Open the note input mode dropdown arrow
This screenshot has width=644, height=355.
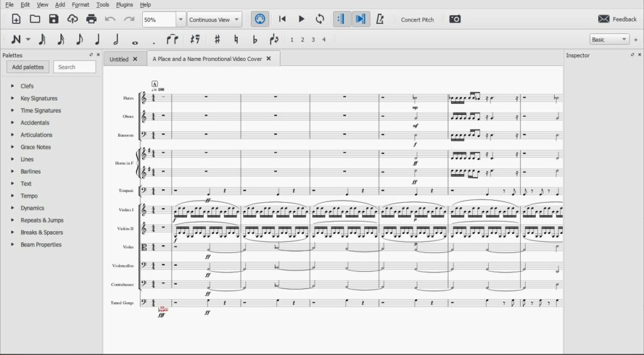pos(28,40)
